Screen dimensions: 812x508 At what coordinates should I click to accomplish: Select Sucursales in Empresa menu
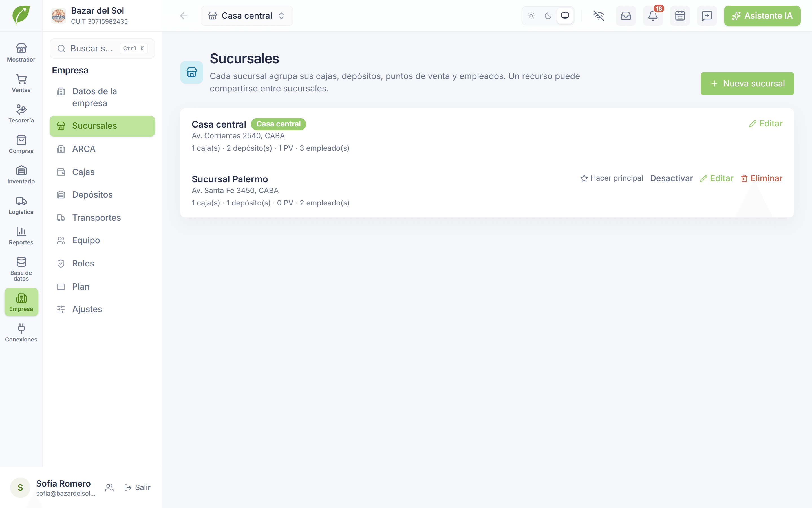[x=102, y=126]
